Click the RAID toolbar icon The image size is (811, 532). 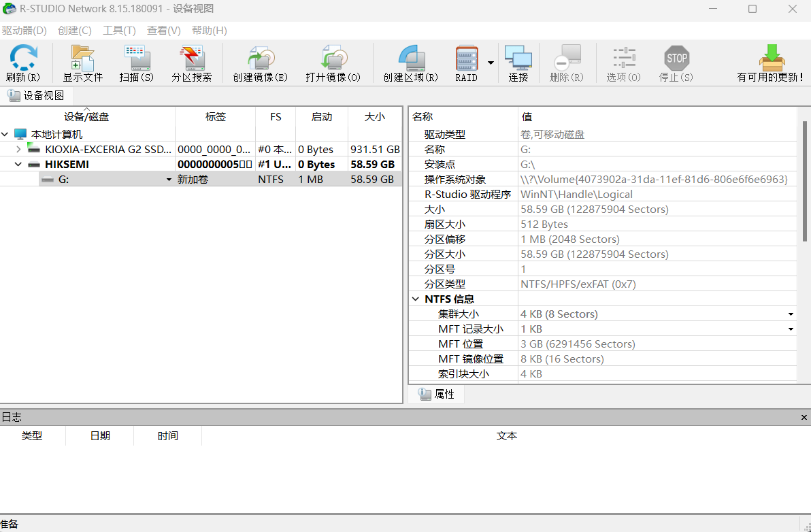pos(467,63)
